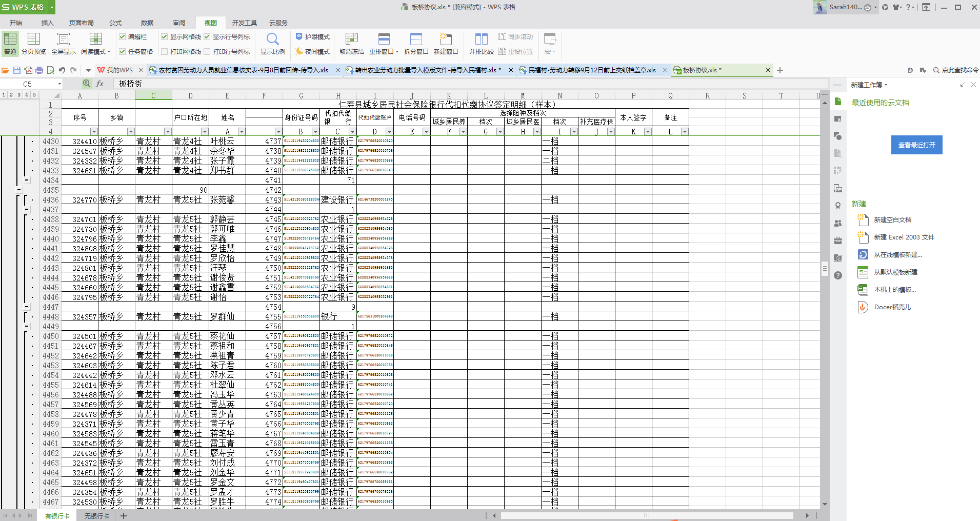Open the 开始 ribbon tab
The image size is (980, 521).
click(x=16, y=23)
